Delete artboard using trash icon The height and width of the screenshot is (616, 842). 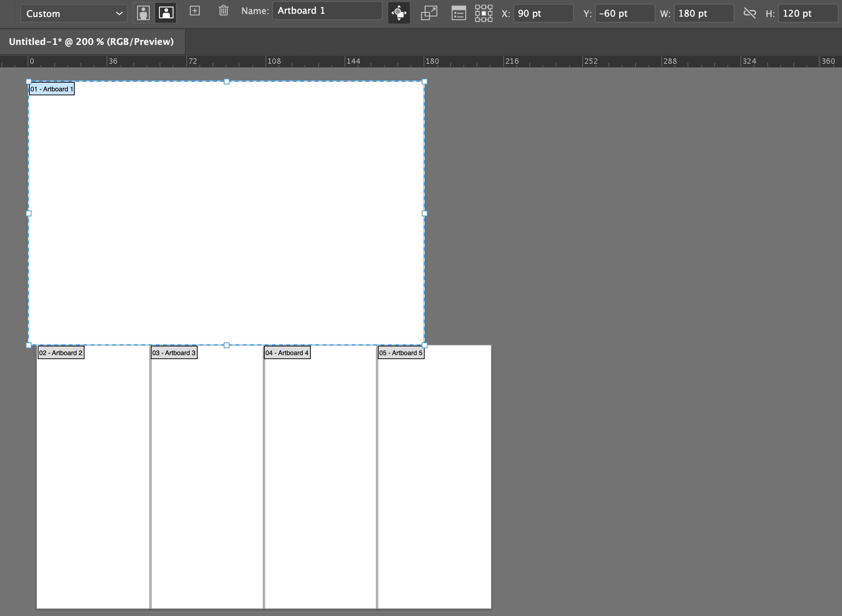click(223, 11)
